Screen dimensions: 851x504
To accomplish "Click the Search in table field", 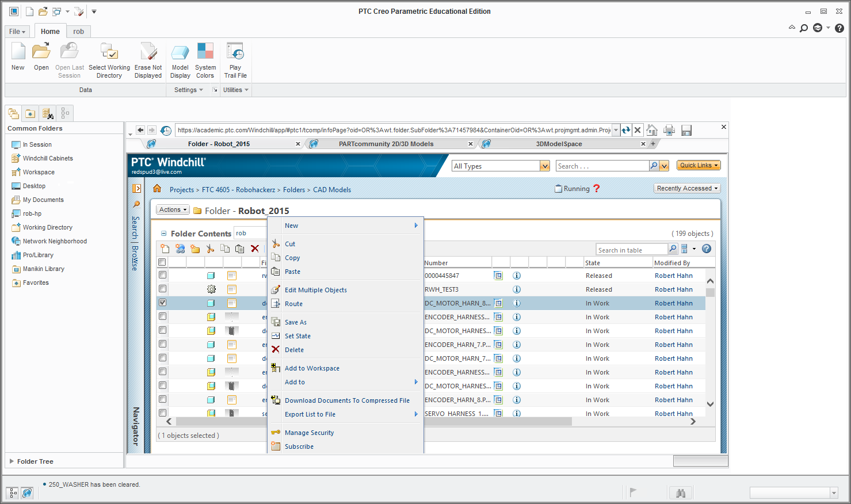I will 631,250.
